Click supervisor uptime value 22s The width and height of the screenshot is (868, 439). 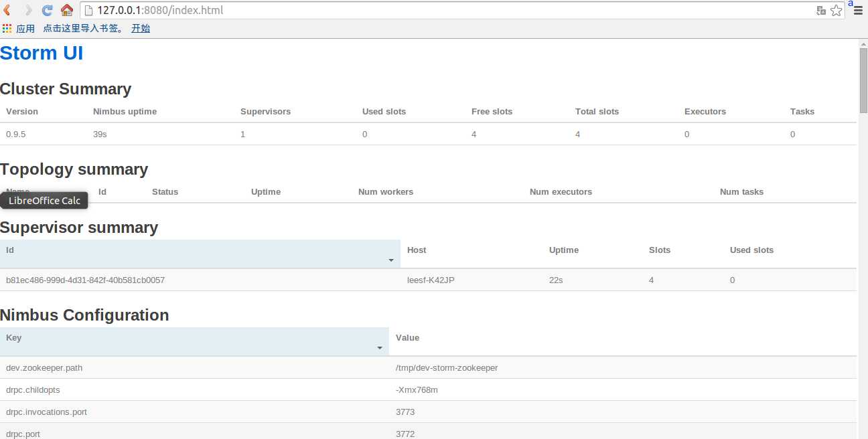click(556, 280)
